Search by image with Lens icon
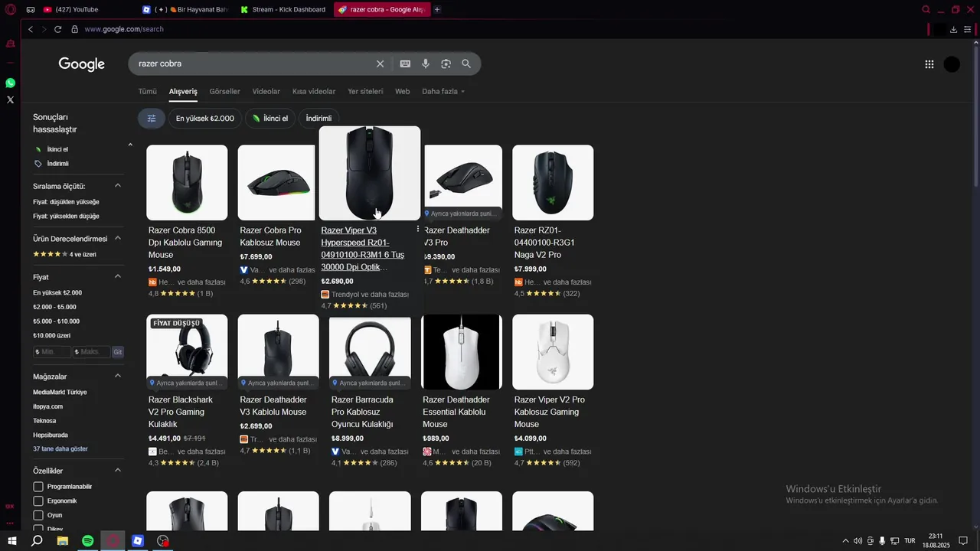The height and width of the screenshot is (551, 980). [x=446, y=64]
